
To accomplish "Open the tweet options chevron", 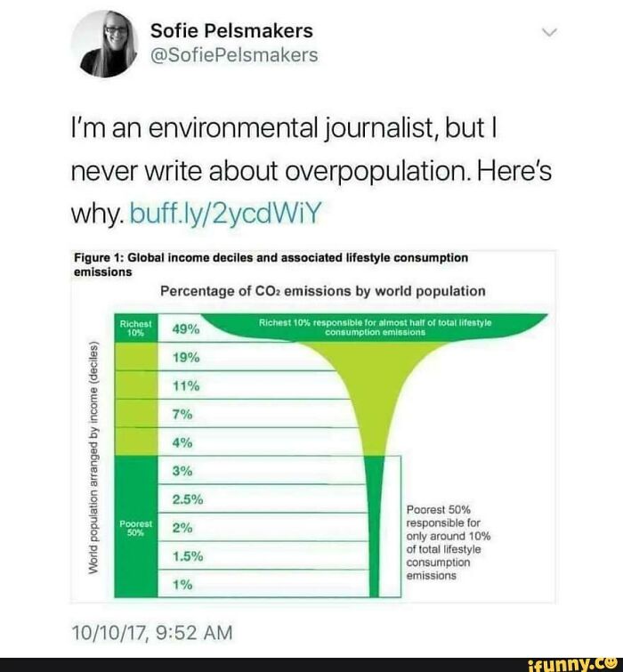I will [x=549, y=33].
